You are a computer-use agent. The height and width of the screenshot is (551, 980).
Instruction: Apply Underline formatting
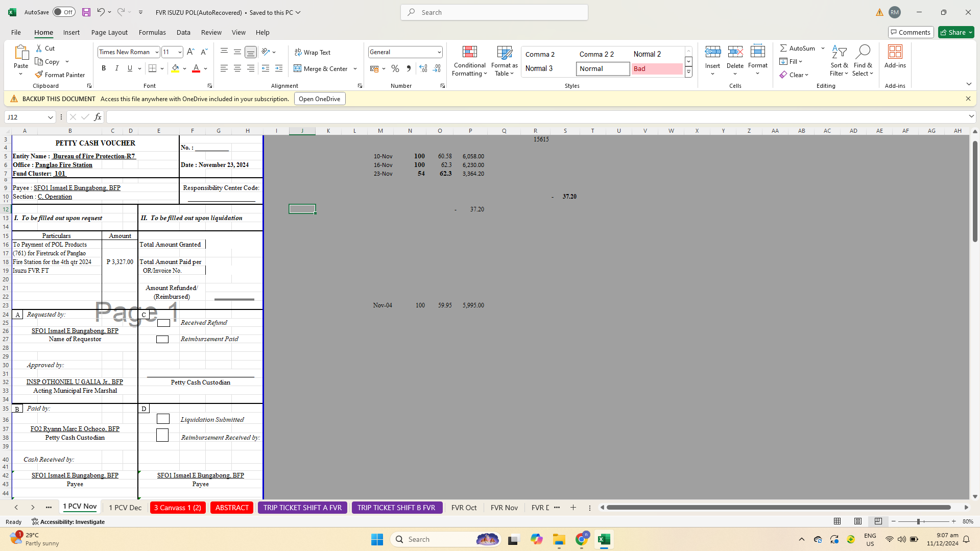130,68
